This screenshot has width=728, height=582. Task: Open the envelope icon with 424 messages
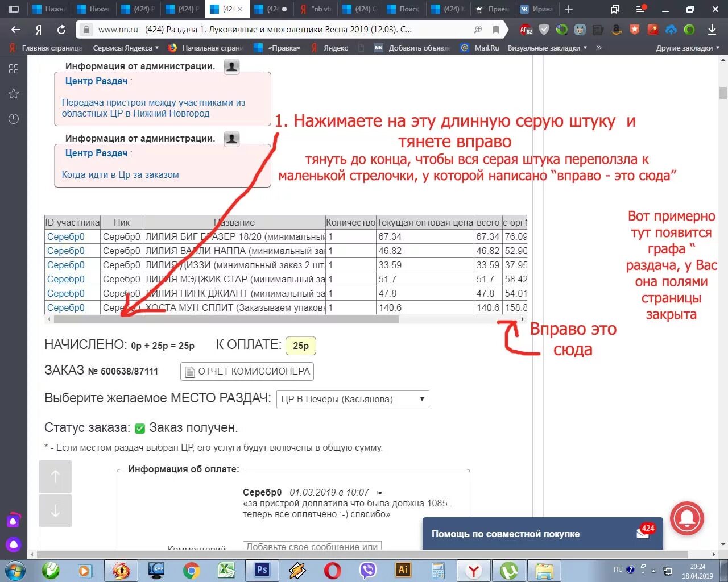(x=644, y=533)
